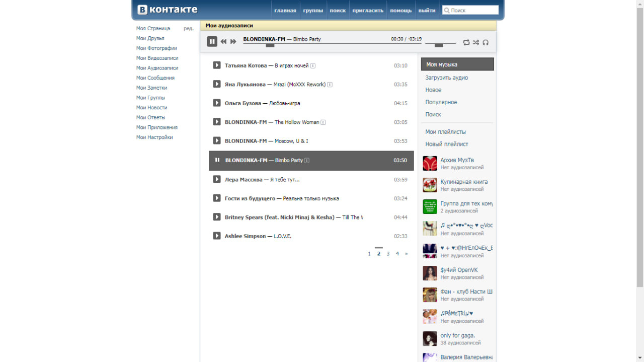
Task: Play Ольга Бузова — Любовь-игра
Action: [217, 103]
